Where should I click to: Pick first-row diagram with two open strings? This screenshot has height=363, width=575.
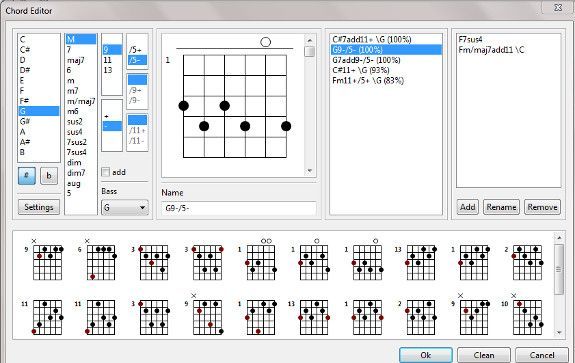(x=258, y=259)
